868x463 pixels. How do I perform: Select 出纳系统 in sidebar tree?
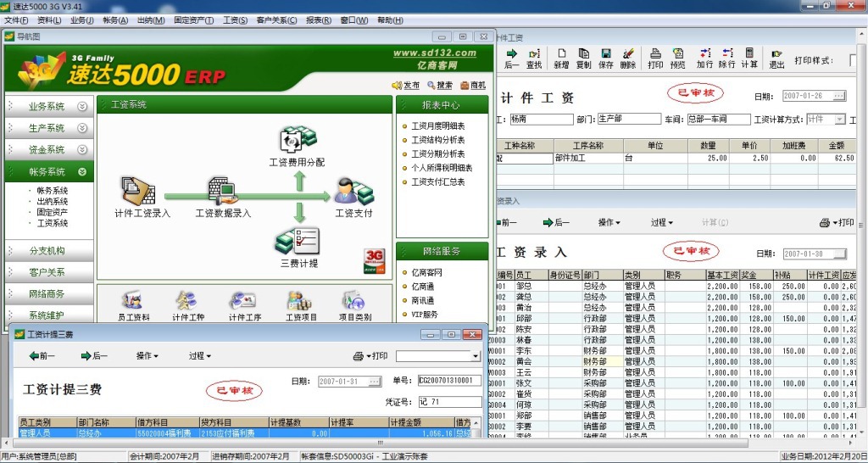click(x=53, y=202)
